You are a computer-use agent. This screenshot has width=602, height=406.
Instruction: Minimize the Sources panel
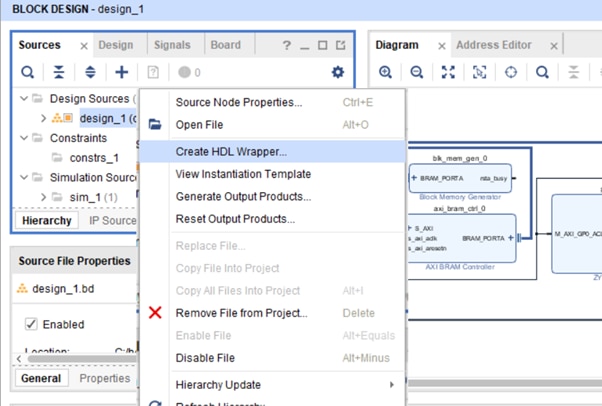[x=305, y=48]
